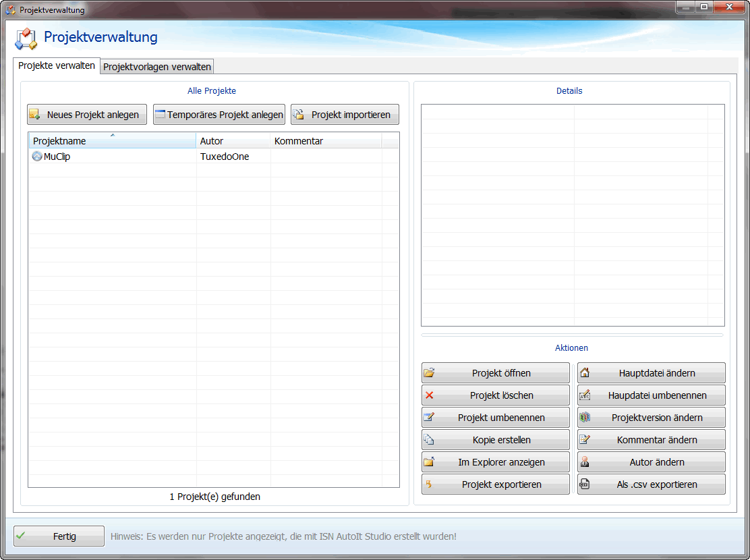Switch to Projektvorlagen verwalten tab
This screenshot has width=750, height=560.
click(x=157, y=67)
